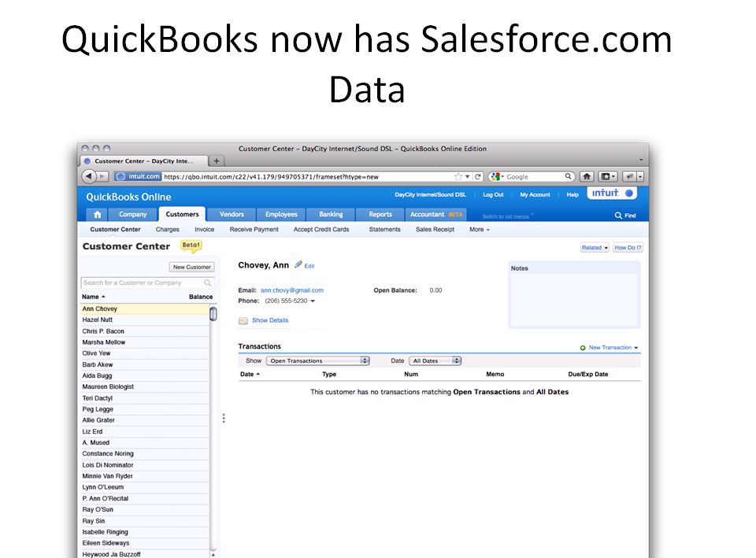Click the Log Out link
The height and width of the screenshot is (558, 756).
493,194
